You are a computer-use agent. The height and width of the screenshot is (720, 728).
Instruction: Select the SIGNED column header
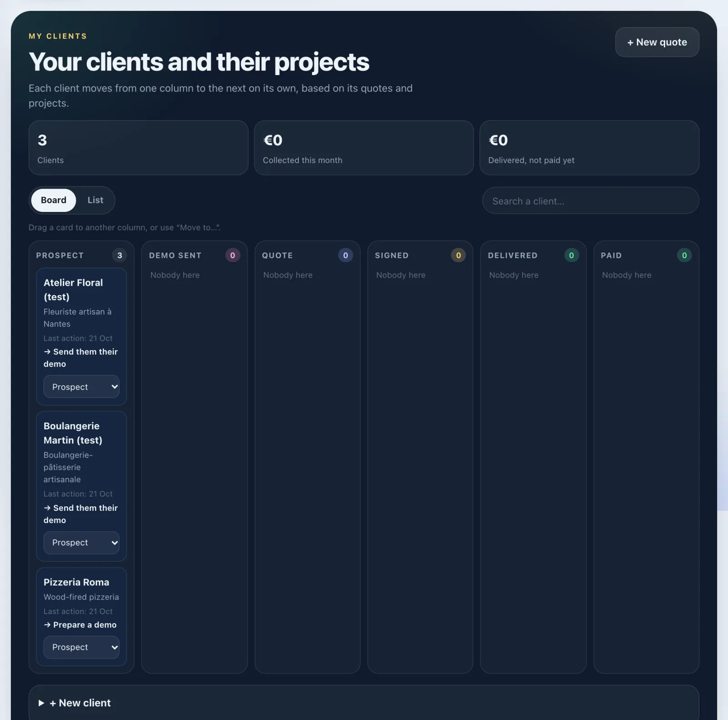392,255
